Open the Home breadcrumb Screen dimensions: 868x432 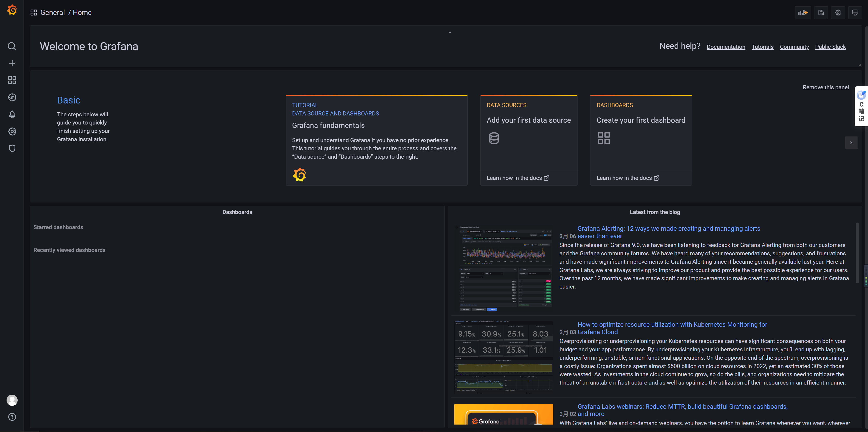coord(82,12)
